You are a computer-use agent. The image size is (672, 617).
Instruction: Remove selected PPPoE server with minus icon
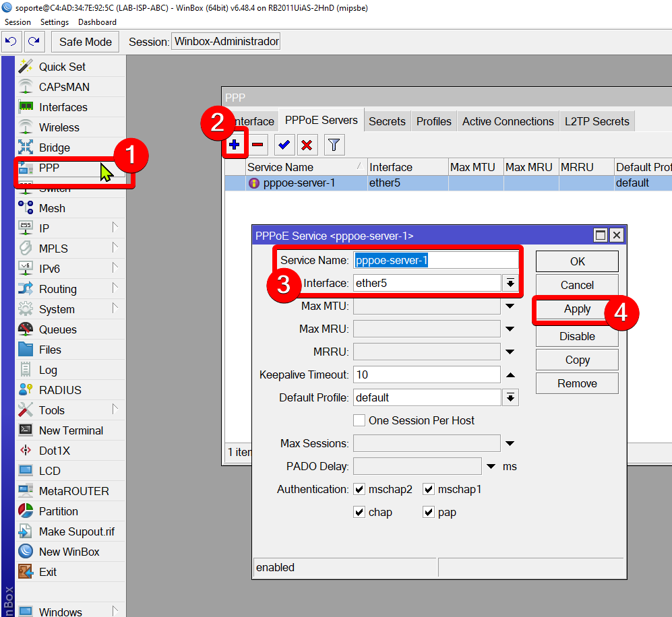258,144
